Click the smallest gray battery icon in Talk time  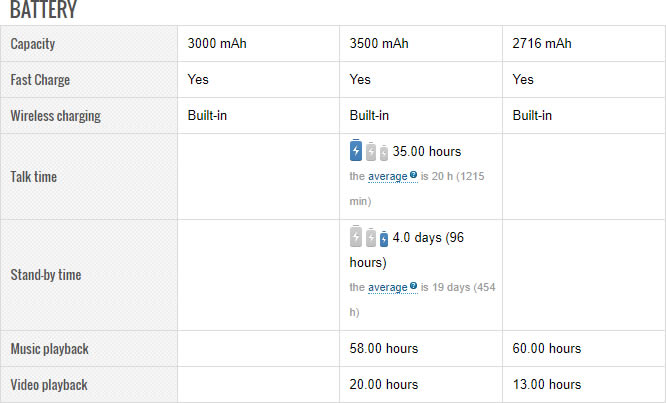coord(383,153)
